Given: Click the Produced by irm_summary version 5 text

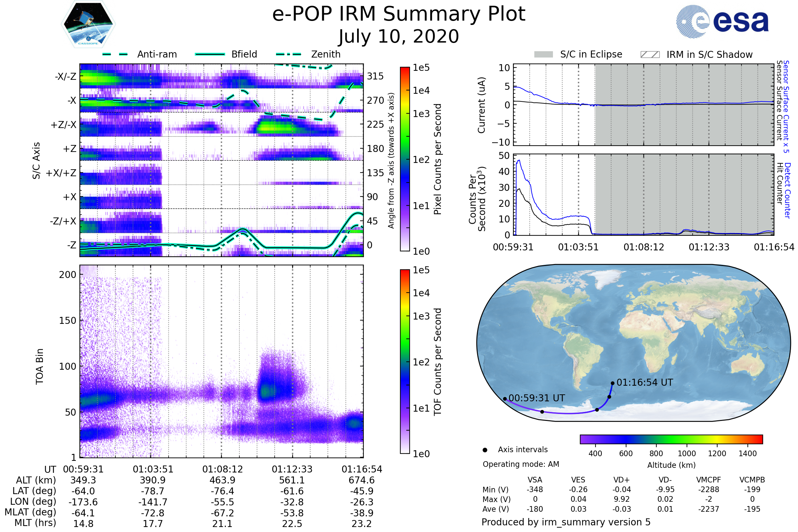Looking at the screenshot, I should (x=566, y=522).
